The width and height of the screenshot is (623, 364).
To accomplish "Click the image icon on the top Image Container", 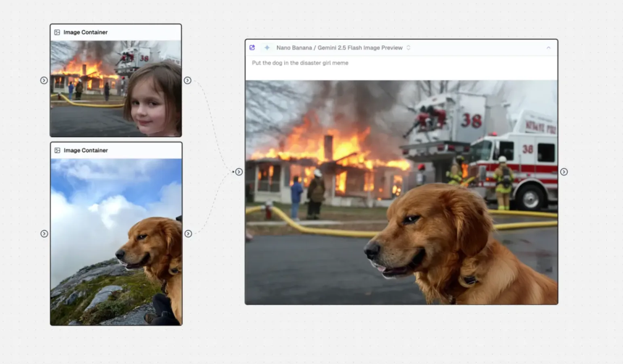I will click(x=57, y=32).
